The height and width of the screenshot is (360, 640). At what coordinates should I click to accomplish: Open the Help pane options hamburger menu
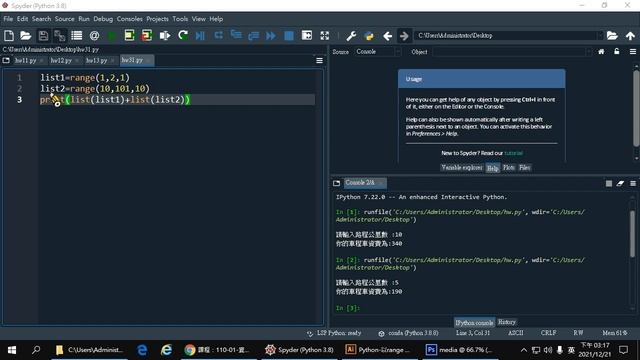coord(633,51)
